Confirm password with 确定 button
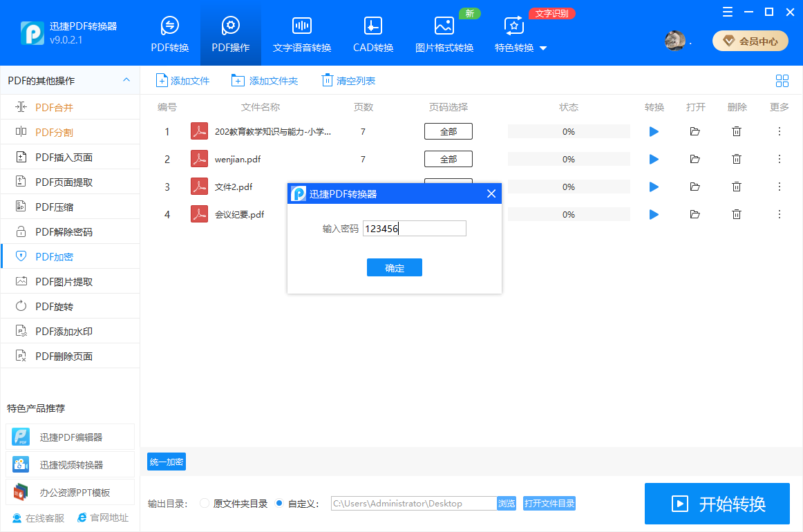803x532 pixels. (395, 268)
